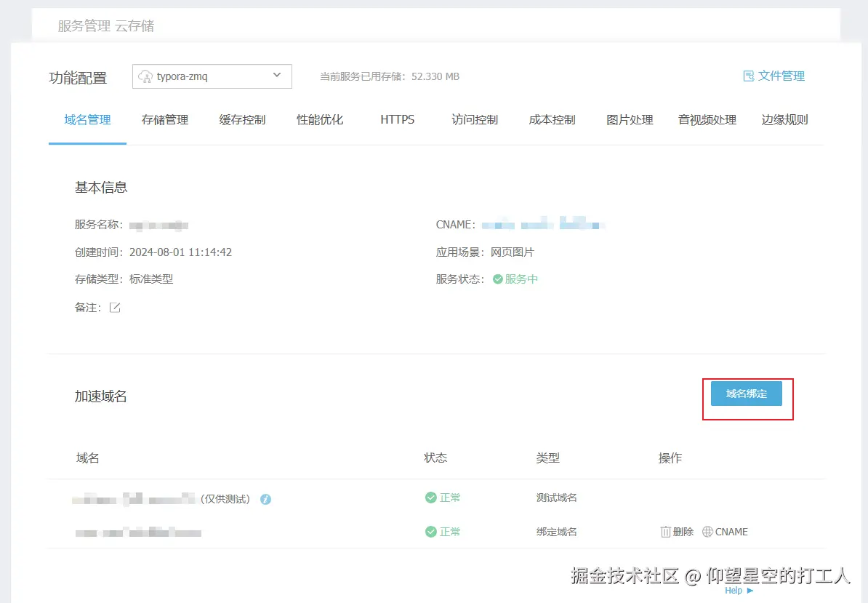Click the file management icon

[749, 76]
